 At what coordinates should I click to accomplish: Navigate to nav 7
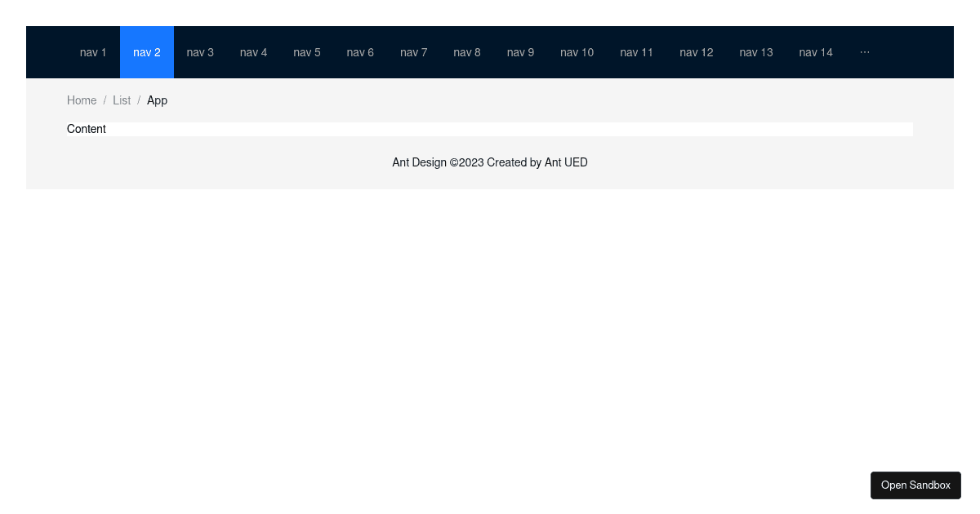click(x=414, y=52)
